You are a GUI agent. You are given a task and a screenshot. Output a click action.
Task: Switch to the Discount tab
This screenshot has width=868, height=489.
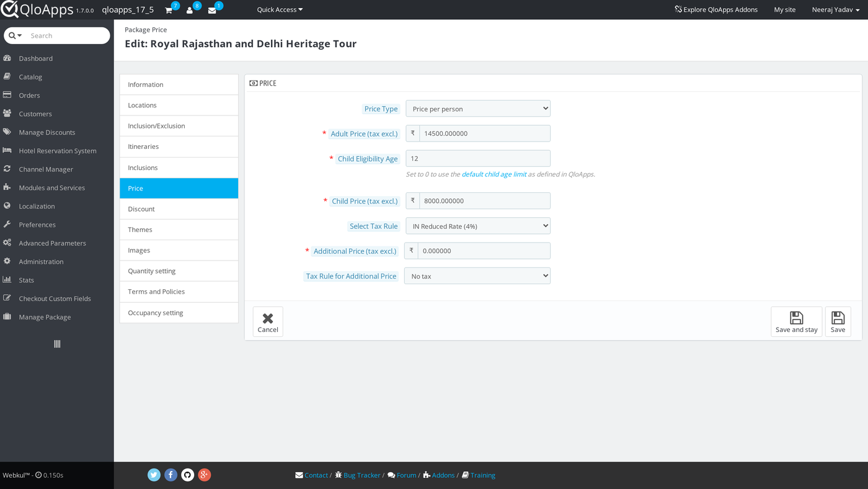179,209
